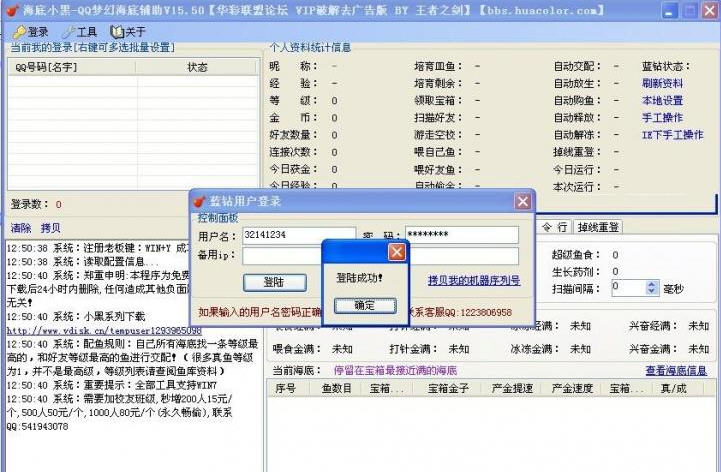
Task: Click the 清除 log link
Action: [x=21, y=228]
